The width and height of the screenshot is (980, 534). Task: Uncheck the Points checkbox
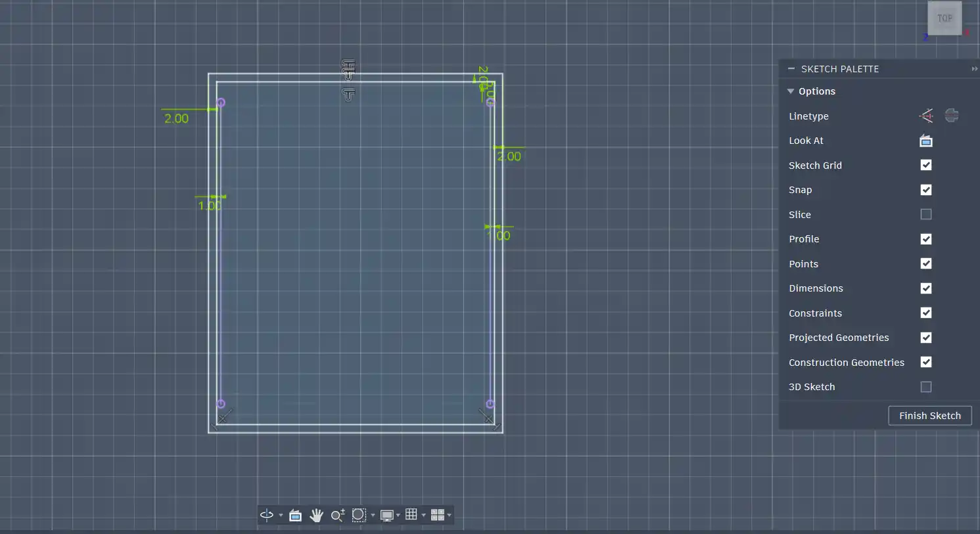926,263
